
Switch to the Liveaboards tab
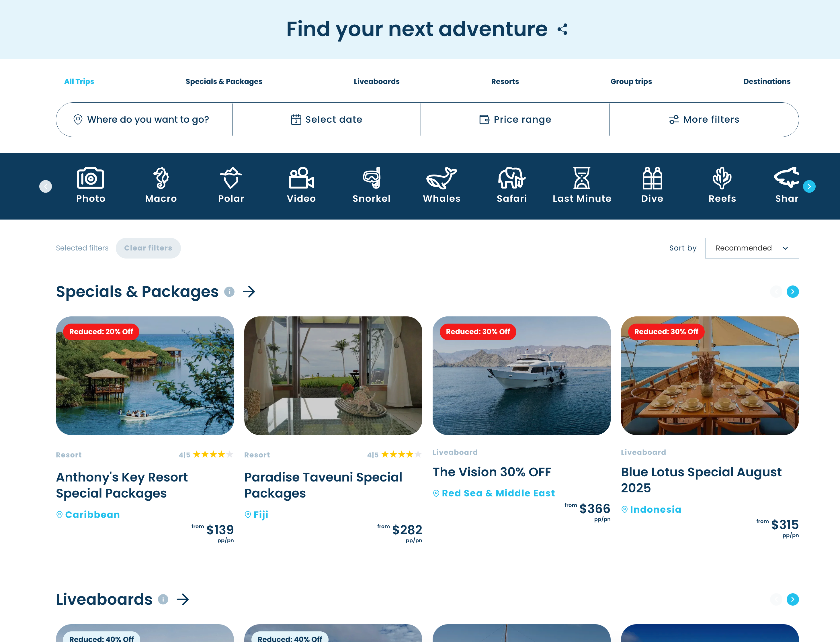(376, 81)
